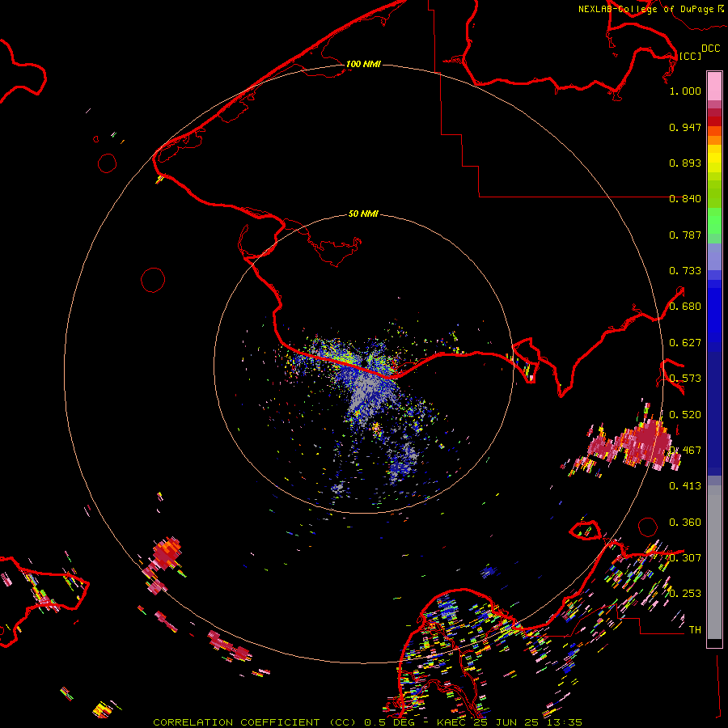Viewport: 728px width, 728px height.
Task: Click the 100 NMI range ring label
Action: (x=363, y=64)
